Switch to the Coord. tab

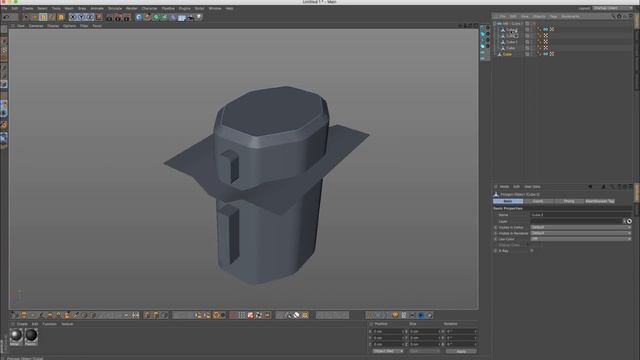click(x=538, y=201)
